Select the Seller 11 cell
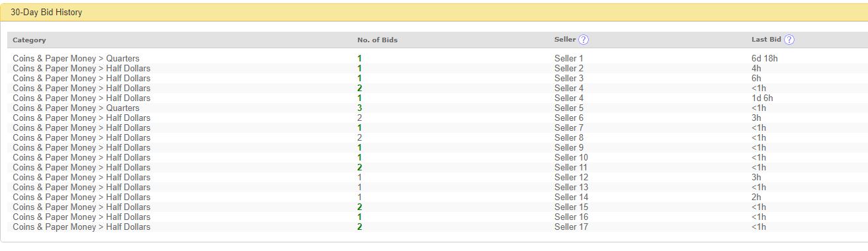 [x=571, y=168]
